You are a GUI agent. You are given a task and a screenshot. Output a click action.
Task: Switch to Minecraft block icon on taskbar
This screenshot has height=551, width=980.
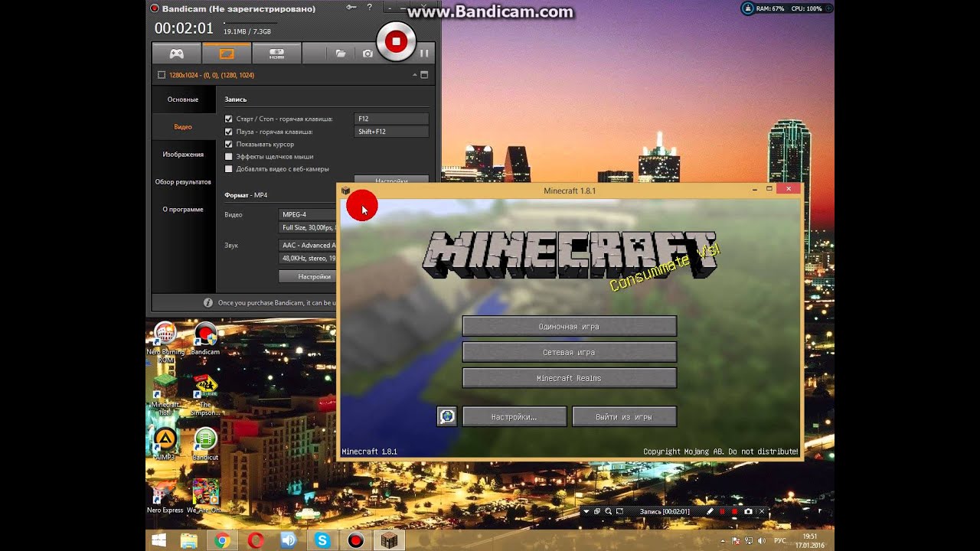click(390, 540)
